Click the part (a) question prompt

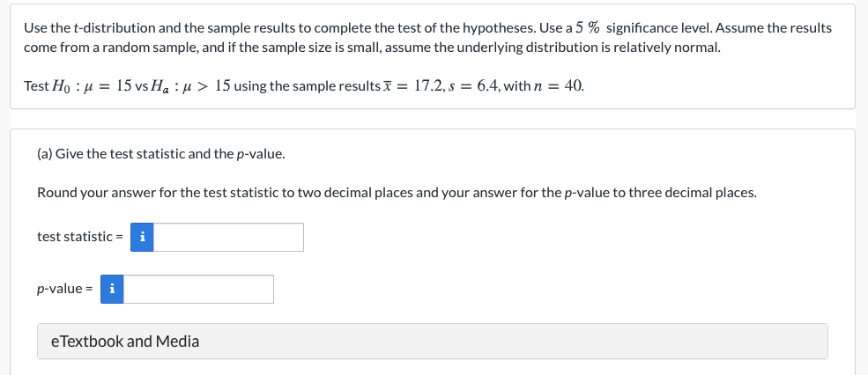(x=160, y=154)
